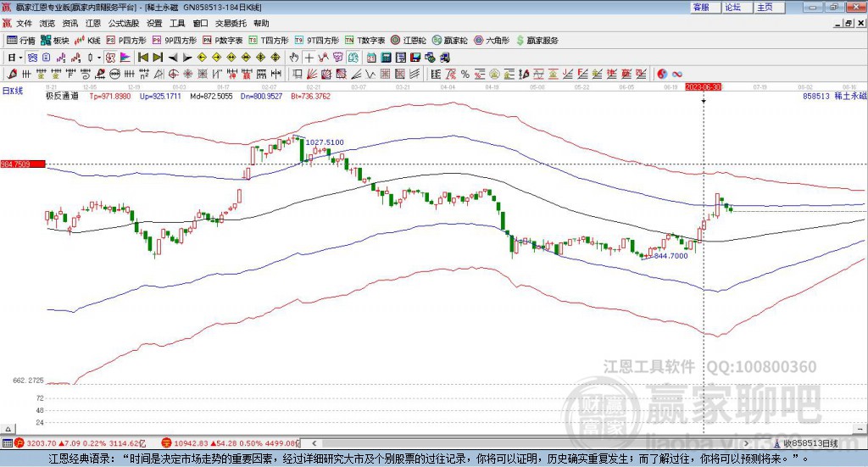
Task: Open the 江恩轮 Gann wheel
Action: point(409,41)
